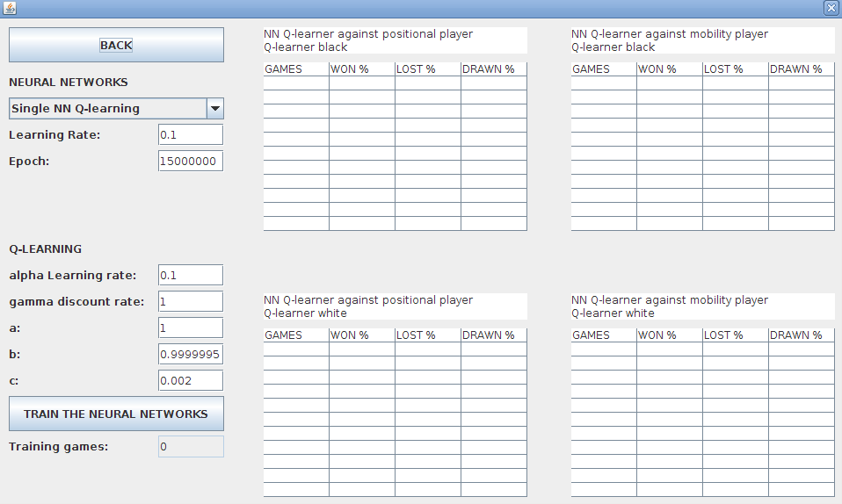Click WON % header in positional white table
The height and width of the screenshot is (504, 842).
click(x=362, y=335)
